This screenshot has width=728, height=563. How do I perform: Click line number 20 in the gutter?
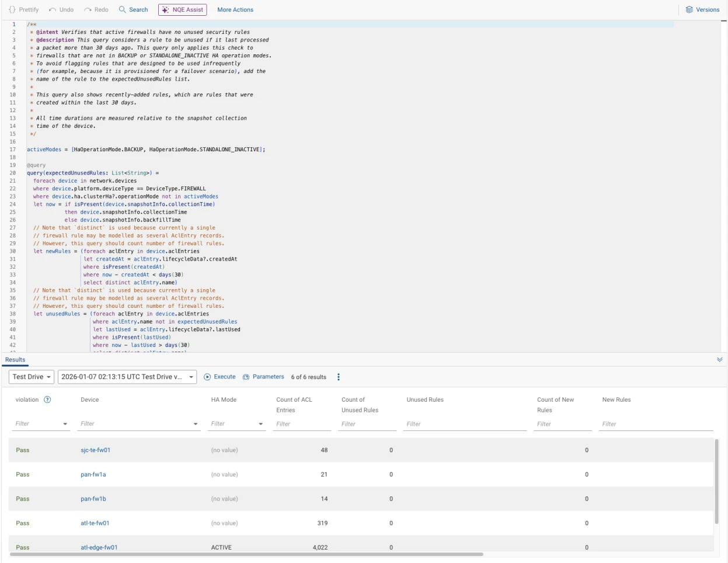point(12,173)
